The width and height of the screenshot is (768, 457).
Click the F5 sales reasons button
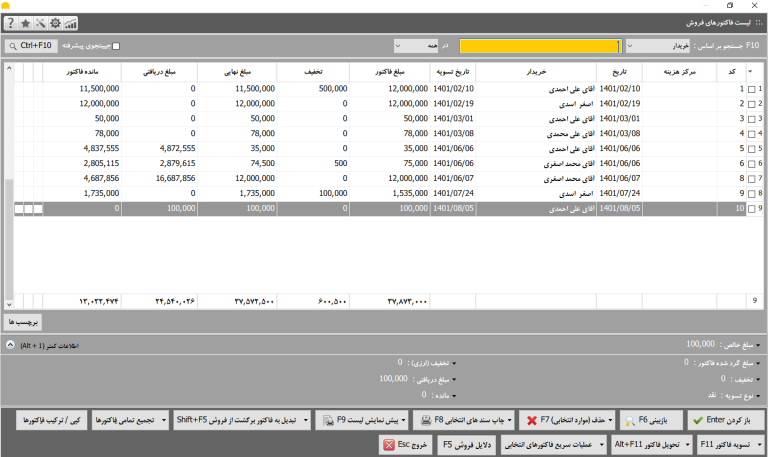pos(467,445)
